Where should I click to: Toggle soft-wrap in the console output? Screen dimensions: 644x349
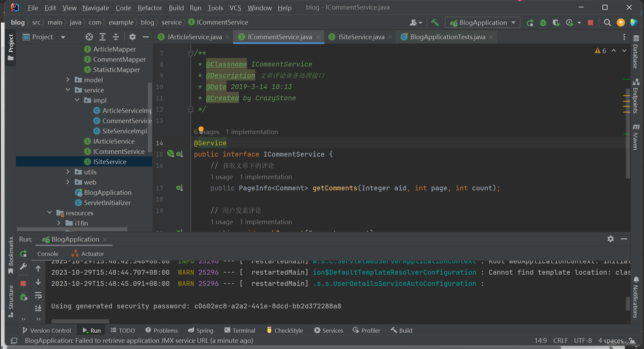pyautogui.click(x=38, y=295)
